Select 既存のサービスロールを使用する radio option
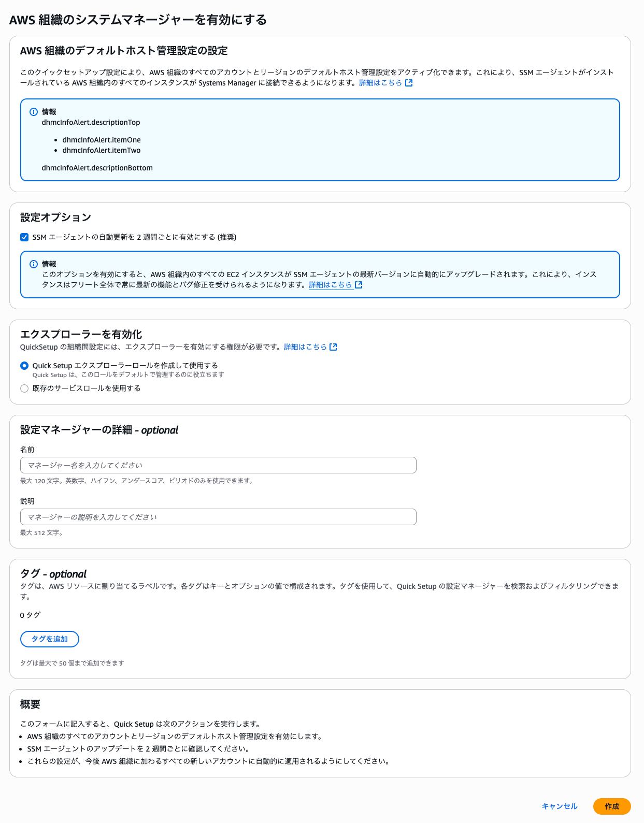 pyautogui.click(x=24, y=388)
